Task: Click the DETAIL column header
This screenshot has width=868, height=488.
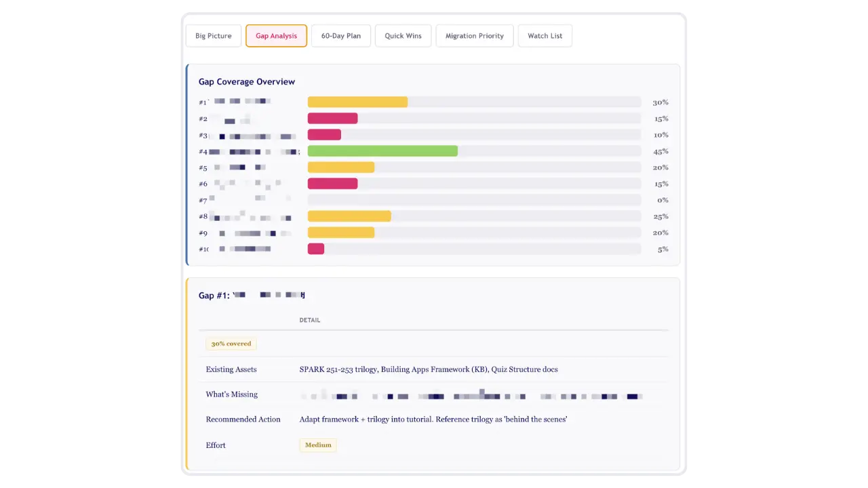Action: click(309, 320)
